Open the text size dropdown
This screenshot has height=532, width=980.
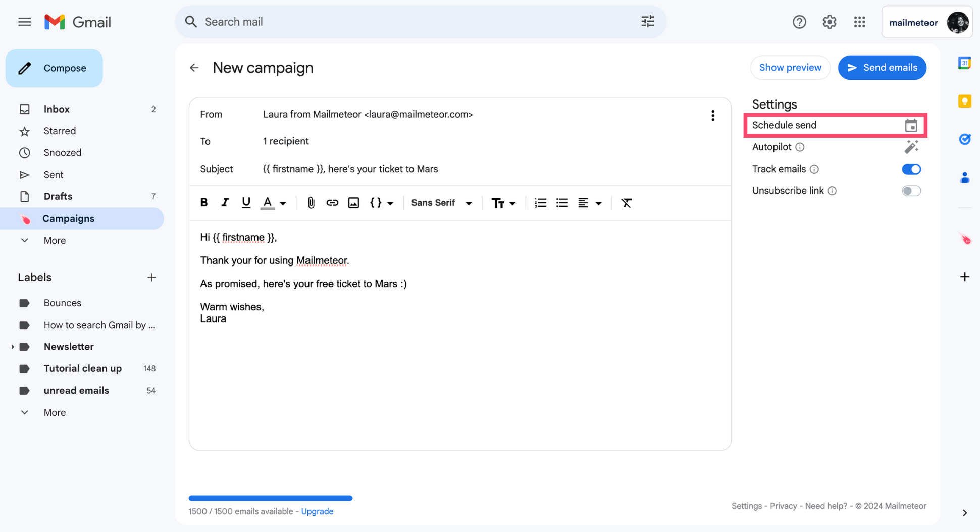[503, 203]
